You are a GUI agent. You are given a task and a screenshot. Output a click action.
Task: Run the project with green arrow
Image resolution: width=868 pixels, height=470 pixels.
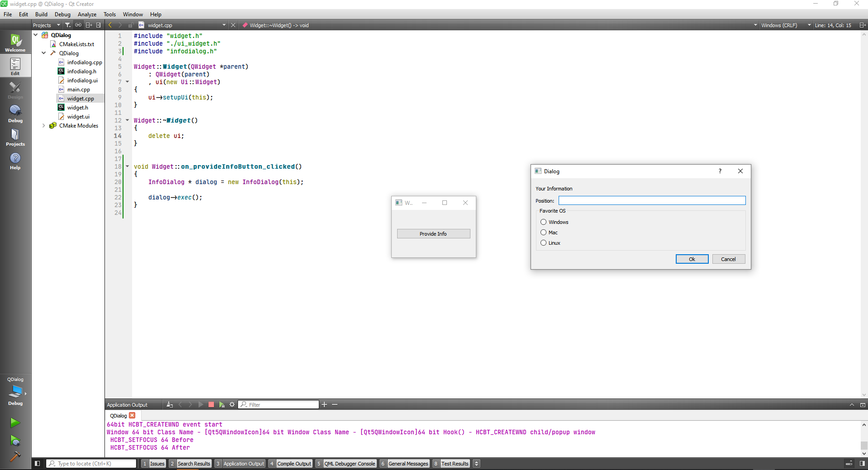pyautogui.click(x=15, y=423)
